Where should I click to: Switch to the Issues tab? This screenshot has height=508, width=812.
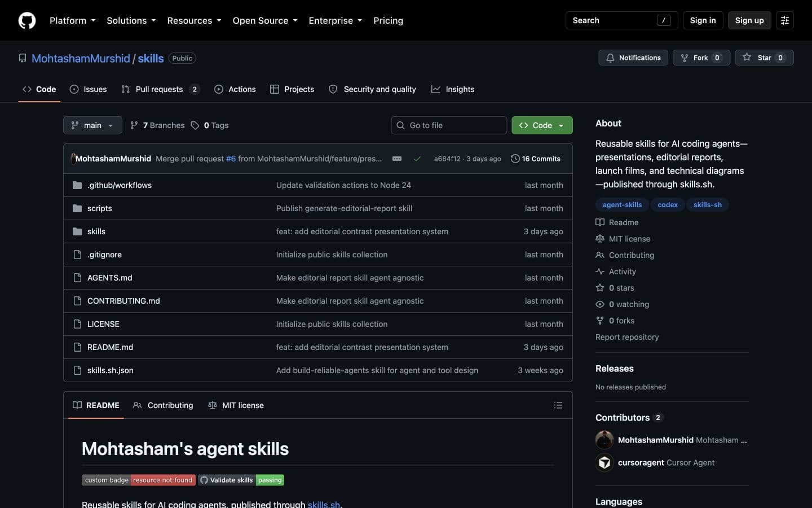pyautogui.click(x=89, y=89)
